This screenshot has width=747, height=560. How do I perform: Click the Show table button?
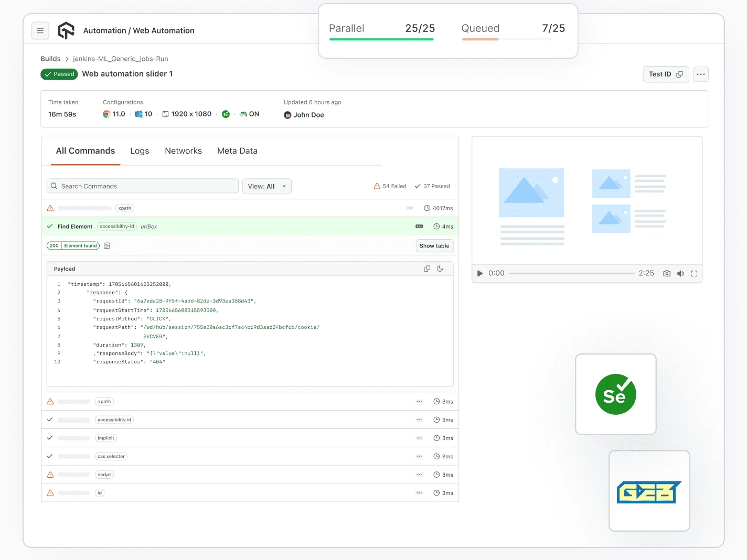434,245
